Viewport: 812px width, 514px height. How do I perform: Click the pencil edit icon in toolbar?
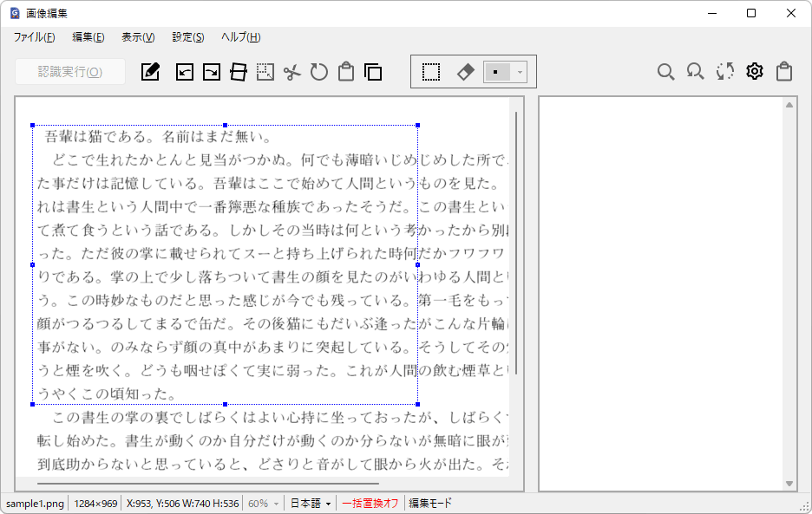click(150, 72)
